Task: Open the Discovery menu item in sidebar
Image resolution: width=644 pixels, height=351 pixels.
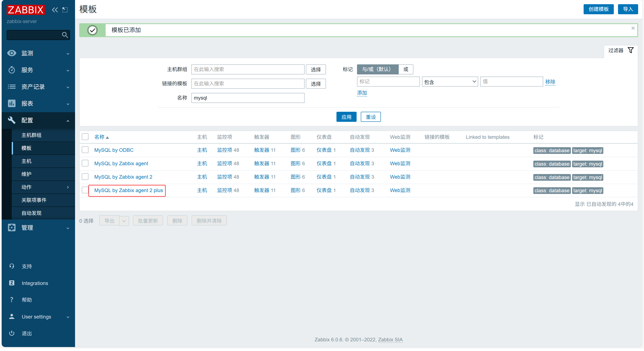Action: tap(43, 213)
